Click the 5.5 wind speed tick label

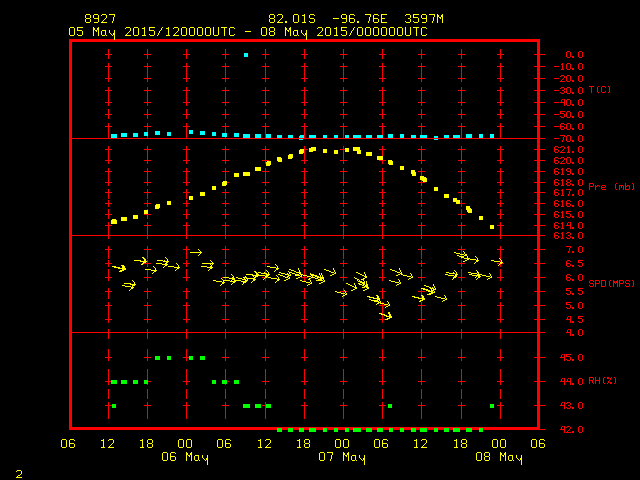click(x=574, y=292)
